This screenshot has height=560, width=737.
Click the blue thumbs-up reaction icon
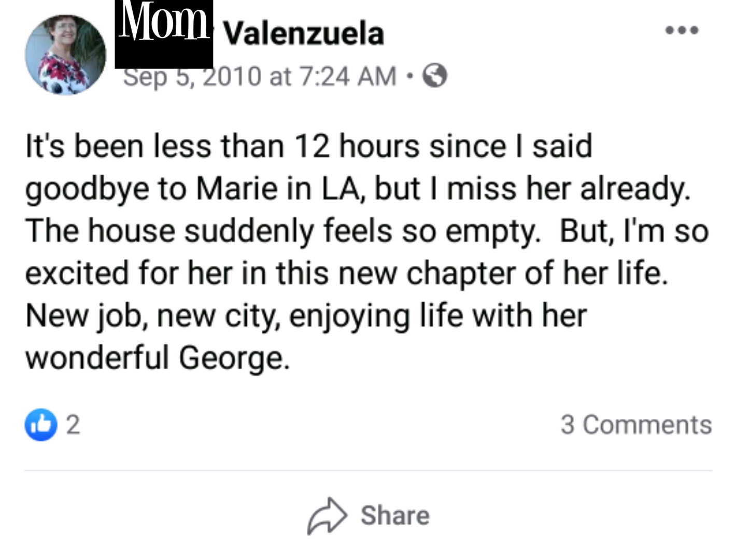coord(41,425)
